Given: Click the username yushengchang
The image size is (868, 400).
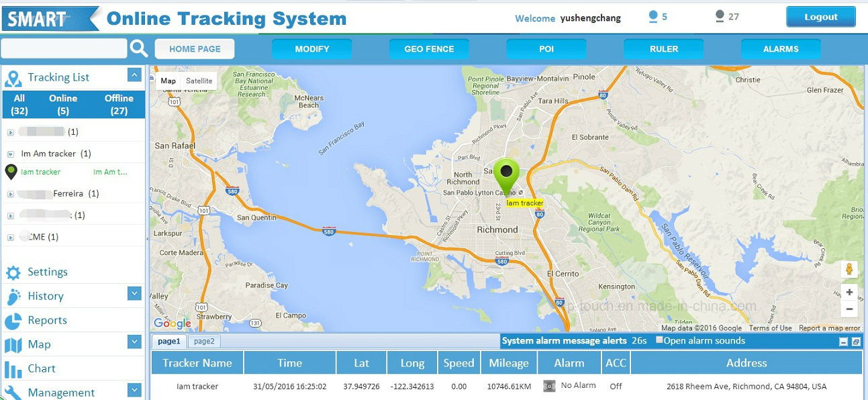Looking at the screenshot, I should coord(591,18).
